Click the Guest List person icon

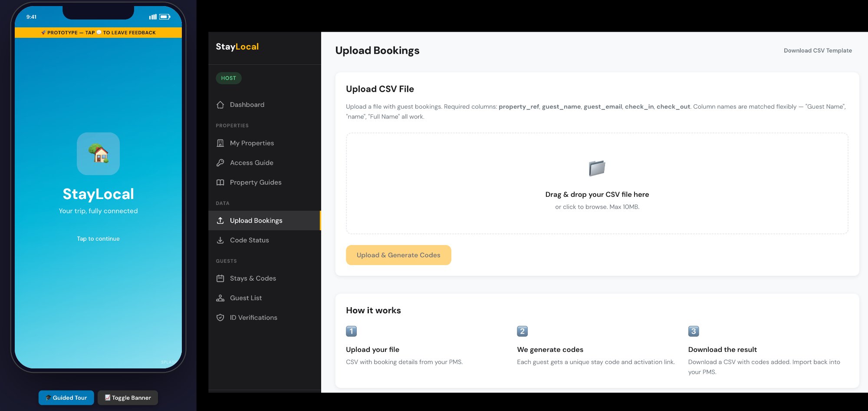tap(220, 298)
